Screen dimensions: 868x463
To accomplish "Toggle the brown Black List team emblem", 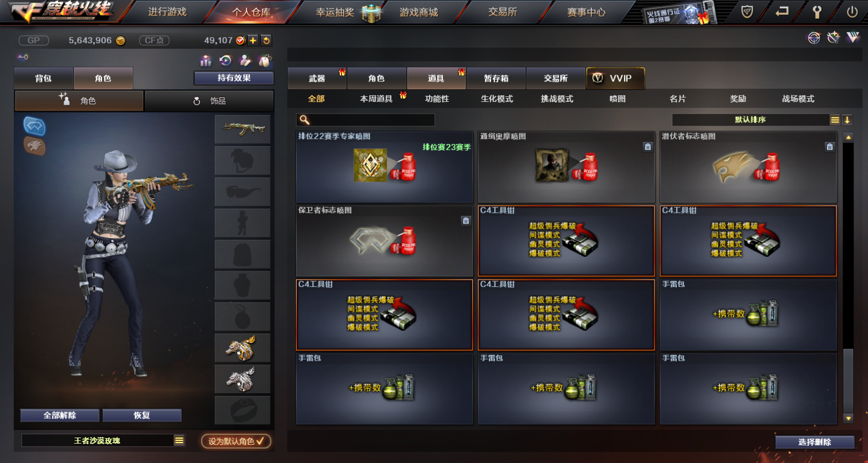I will coord(34,146).
